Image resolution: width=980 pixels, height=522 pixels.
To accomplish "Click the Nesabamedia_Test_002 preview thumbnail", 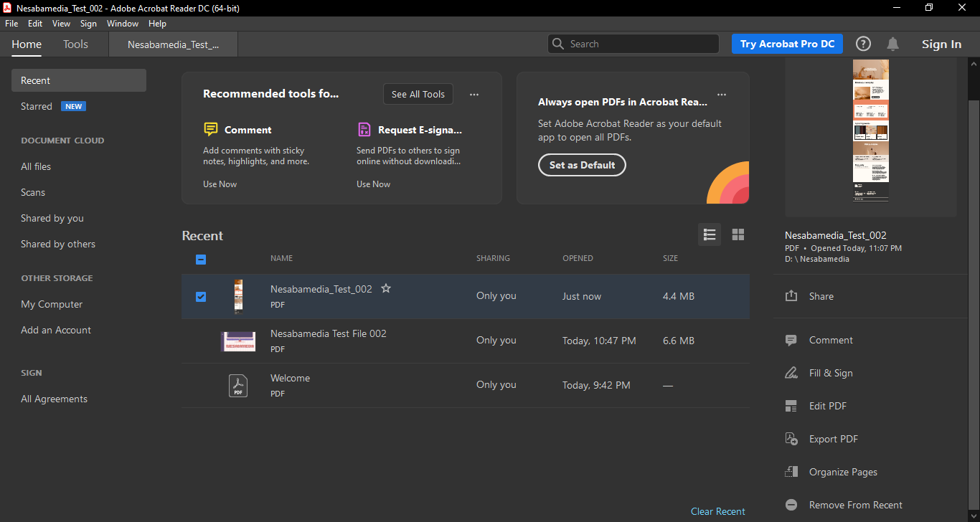I will 870,130.
